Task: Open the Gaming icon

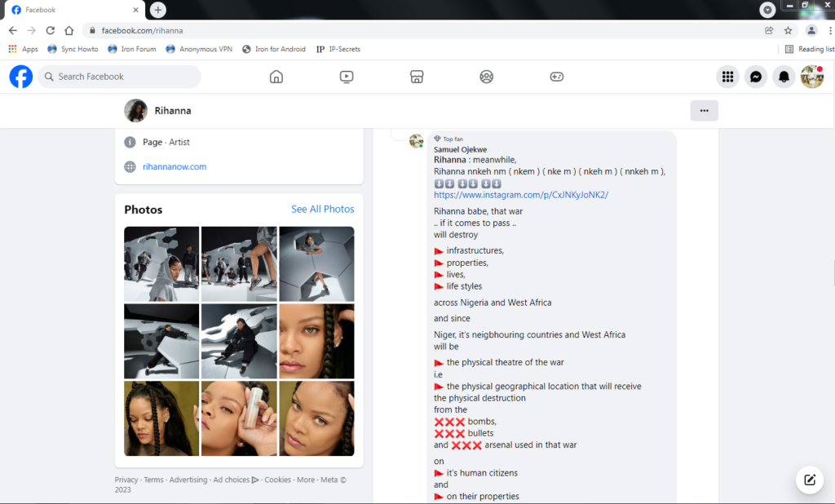Action: pos(556,77)
